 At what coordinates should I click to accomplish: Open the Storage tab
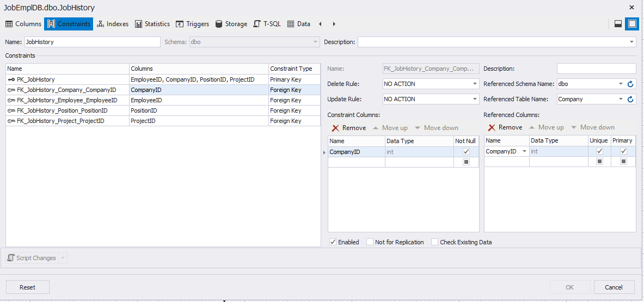pyautogui.click(x=231, y=24)
